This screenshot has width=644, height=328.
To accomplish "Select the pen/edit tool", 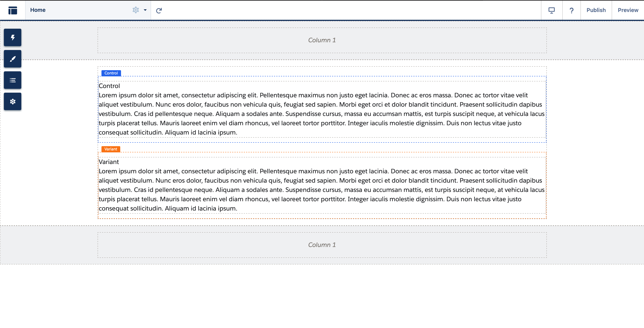I will coord(13,59).
